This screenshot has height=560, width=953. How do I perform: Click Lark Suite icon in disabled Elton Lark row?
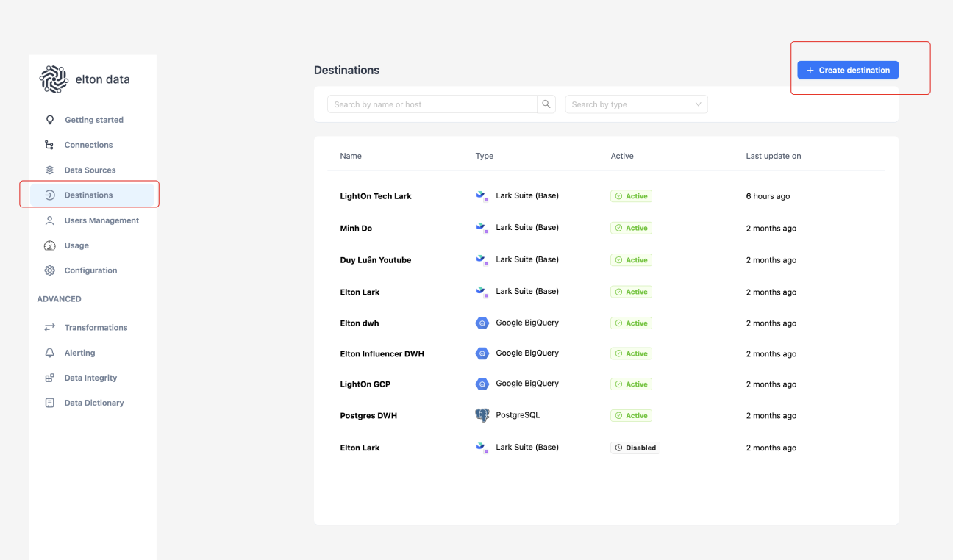click(482, 447)
